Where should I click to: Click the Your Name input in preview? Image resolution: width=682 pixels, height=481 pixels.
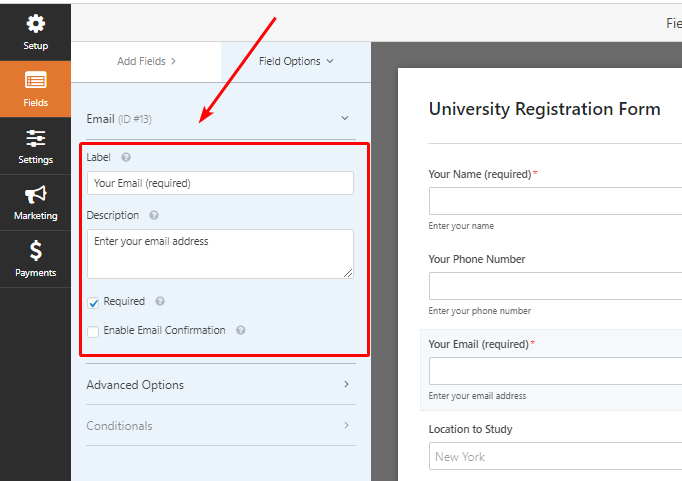(555, 201)
